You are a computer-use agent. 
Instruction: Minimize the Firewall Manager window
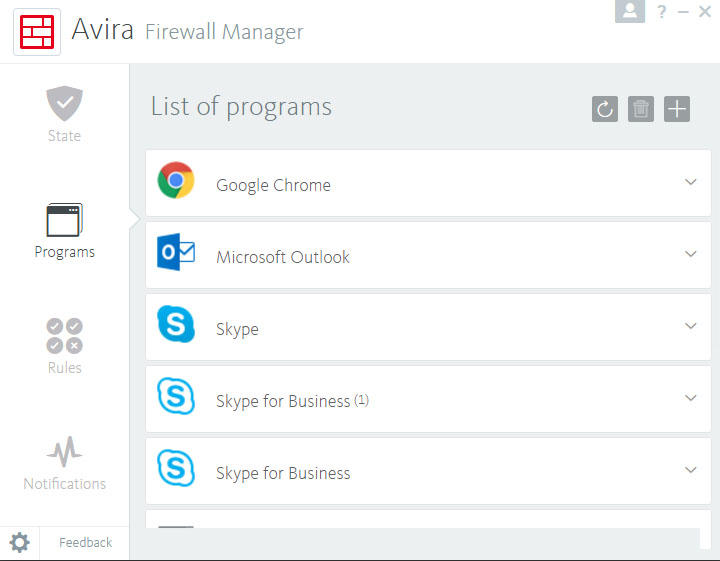[683, 12]
